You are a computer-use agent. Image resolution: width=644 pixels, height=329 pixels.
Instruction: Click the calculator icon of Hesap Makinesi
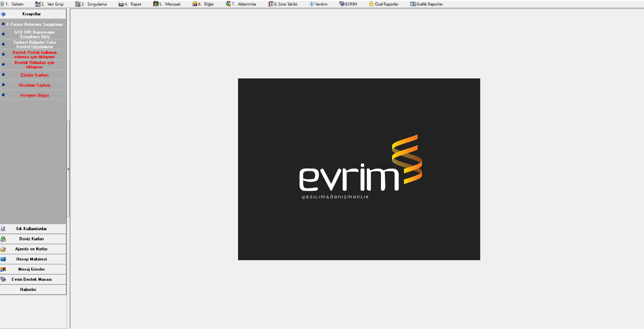point(3,259)
